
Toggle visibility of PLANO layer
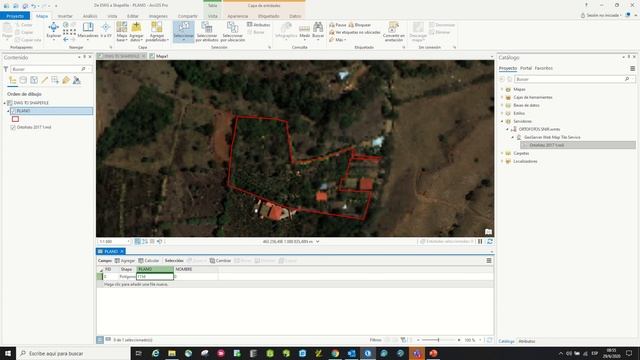click(13, 111)
